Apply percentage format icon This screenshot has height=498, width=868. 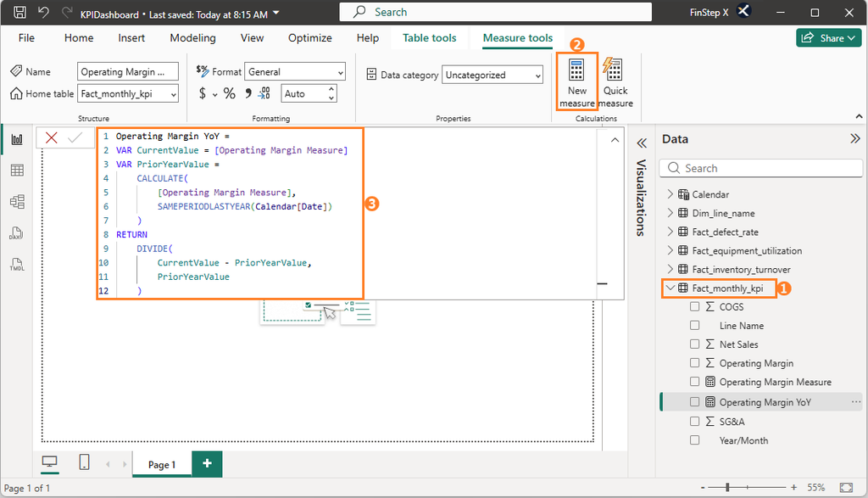click(229, 93)
